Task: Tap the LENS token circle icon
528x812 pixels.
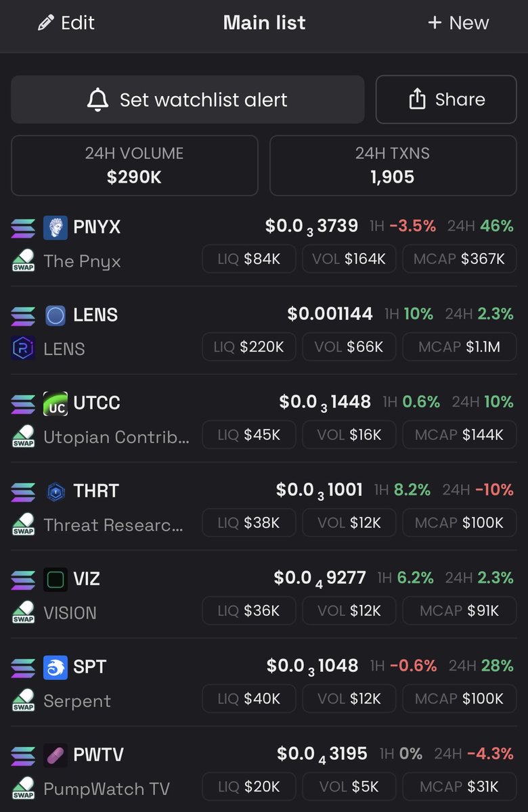Action: 56,315
